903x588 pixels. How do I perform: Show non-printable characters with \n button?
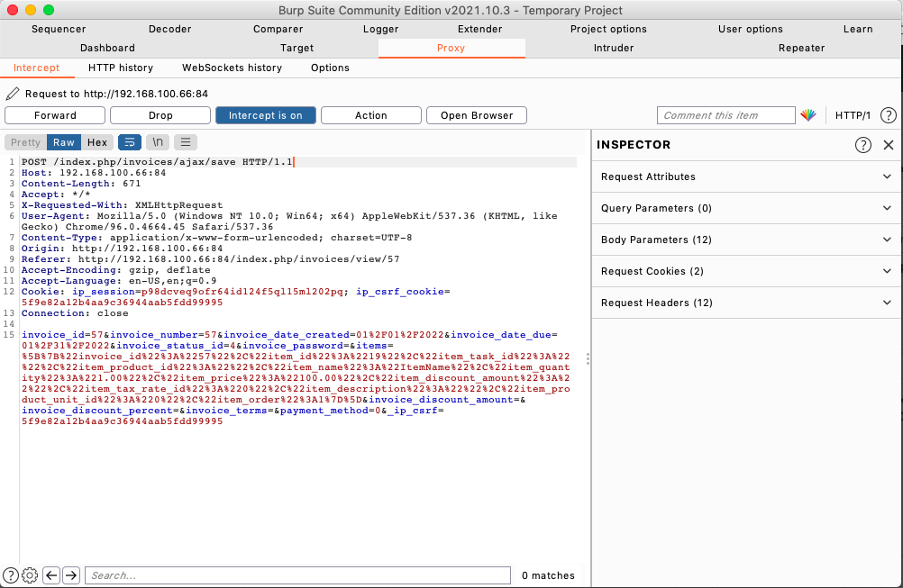point(158,142)
